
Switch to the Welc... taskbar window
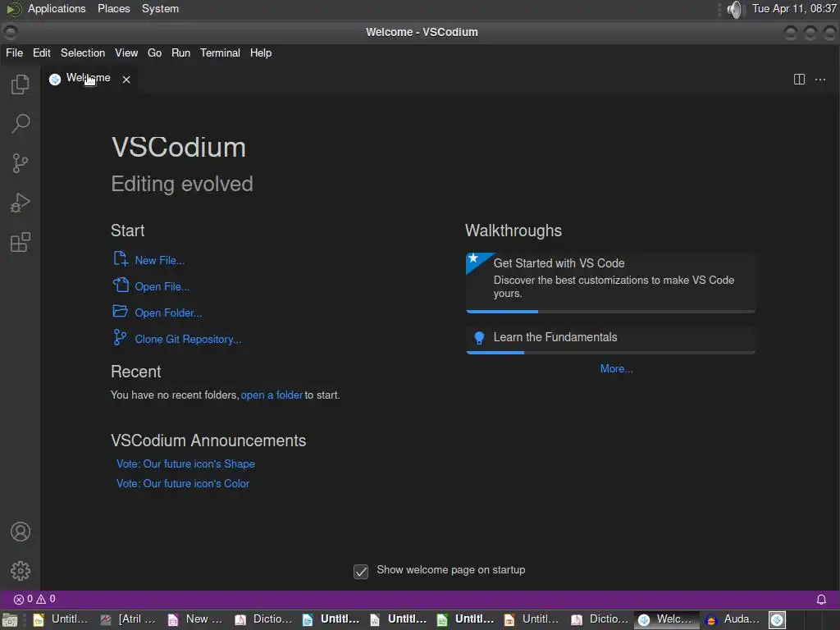pos(667,620)
